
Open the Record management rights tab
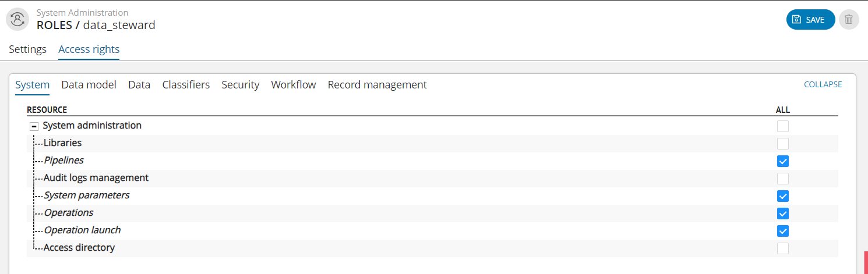point(377,85)
